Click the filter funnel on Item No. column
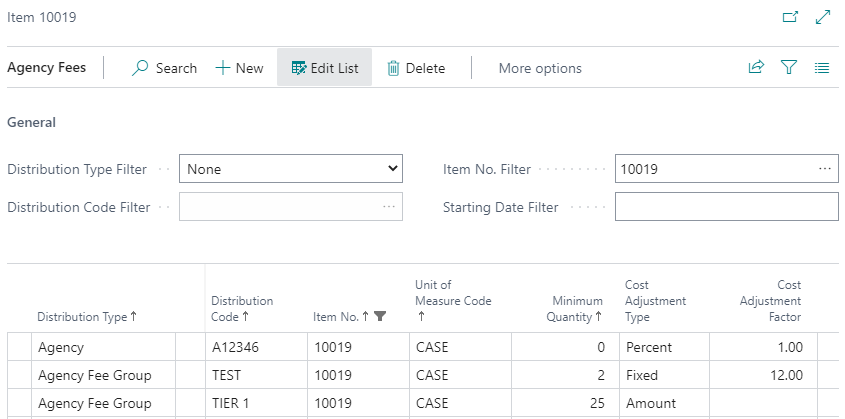The width and height of the screenshot is (845, 419). coord(379,316)
